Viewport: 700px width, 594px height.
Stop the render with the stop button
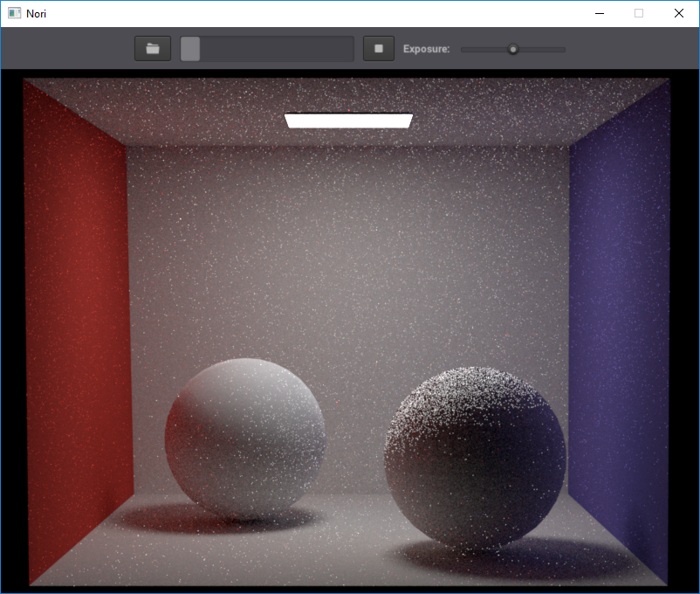pyautogui.click(x=379, y=49)
